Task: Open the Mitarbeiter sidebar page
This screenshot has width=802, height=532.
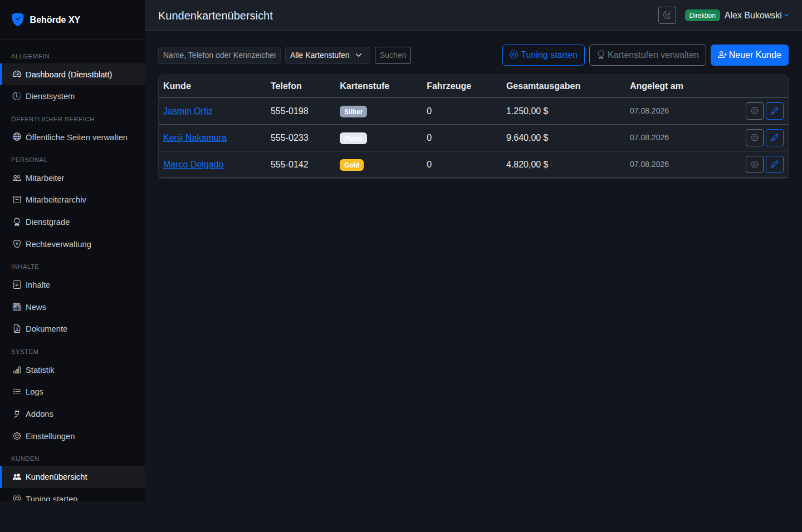Action: coord(72,178)
